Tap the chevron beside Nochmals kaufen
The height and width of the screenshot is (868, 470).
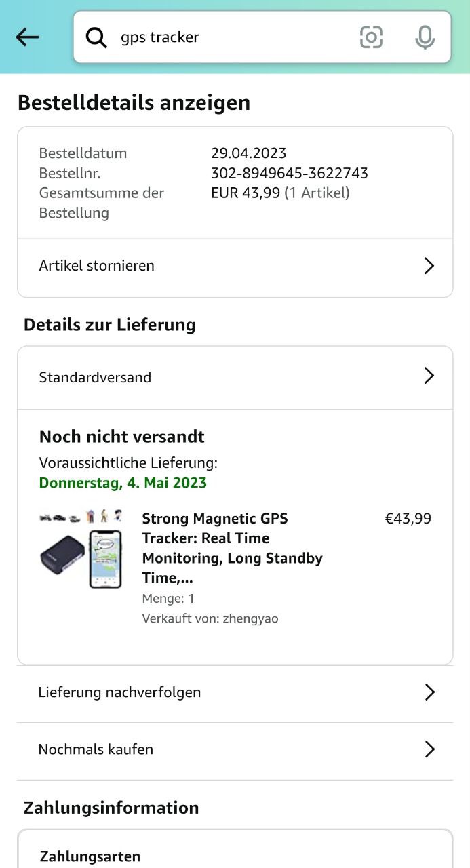click(429, 749)
